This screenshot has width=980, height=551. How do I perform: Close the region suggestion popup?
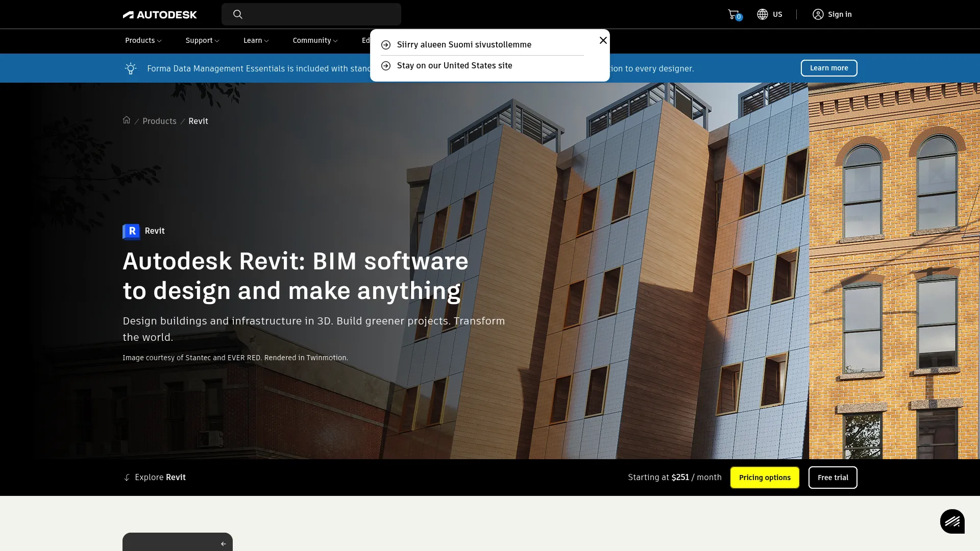point(603,40)
